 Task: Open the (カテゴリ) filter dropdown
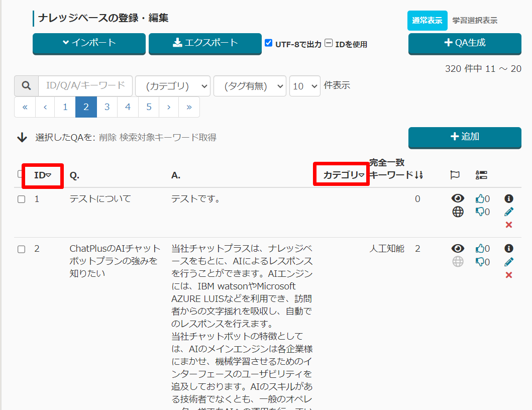click(173, 86)
